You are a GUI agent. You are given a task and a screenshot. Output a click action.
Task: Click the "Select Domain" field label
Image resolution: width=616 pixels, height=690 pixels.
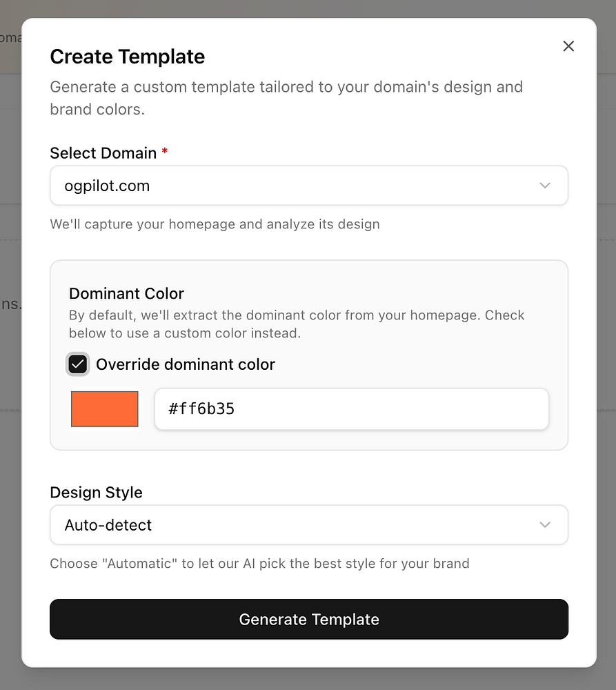[x=103, y=153]
